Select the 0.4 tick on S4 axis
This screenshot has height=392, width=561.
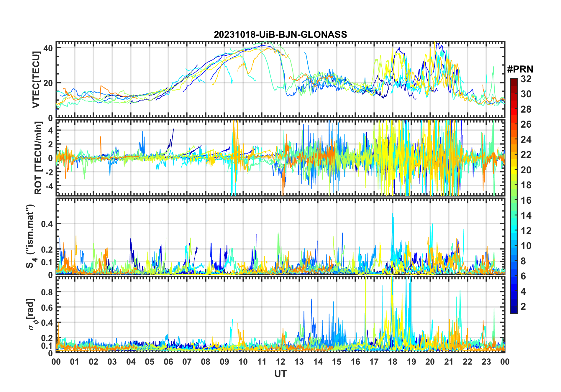tap(47, 224)
